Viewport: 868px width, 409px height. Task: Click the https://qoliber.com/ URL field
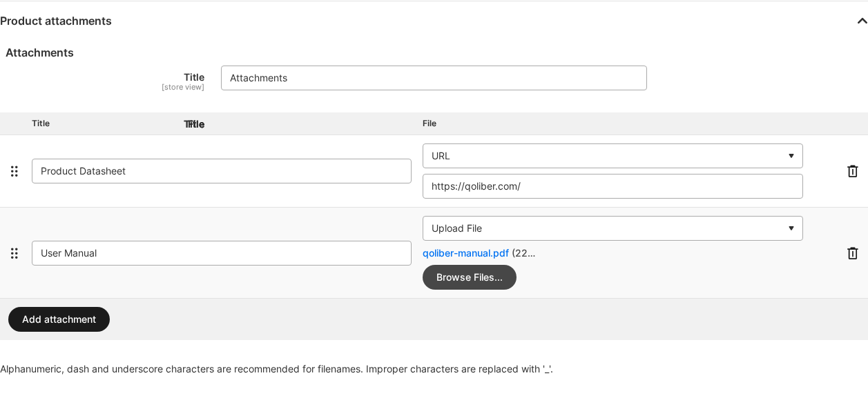[613, 186]
